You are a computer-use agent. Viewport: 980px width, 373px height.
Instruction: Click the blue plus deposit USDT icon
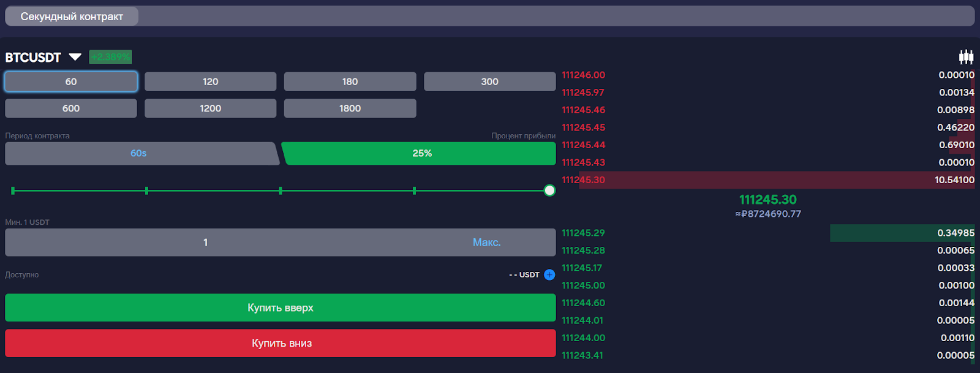pos(549,275)
